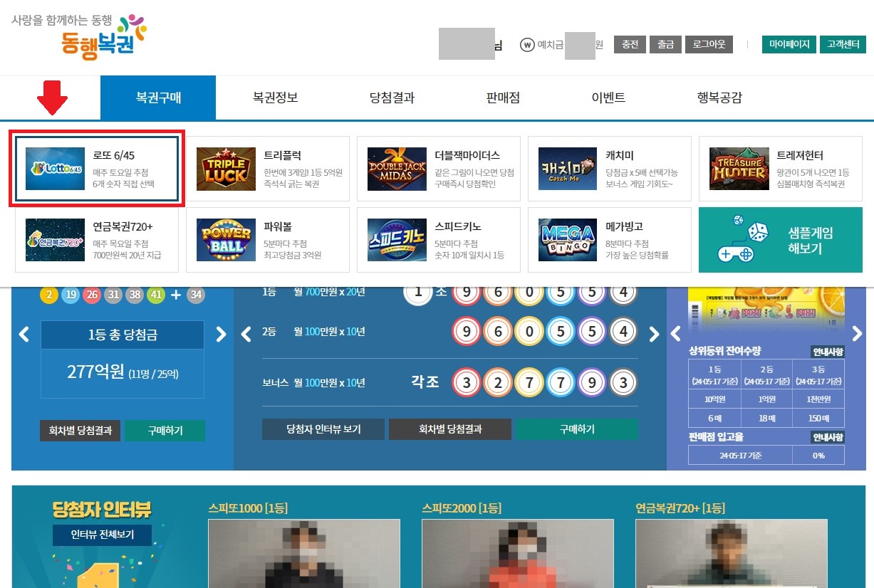This screenshot has height=588, width=874.
Task: Click the 277억원 prize amount
Action: coord(95,372)
